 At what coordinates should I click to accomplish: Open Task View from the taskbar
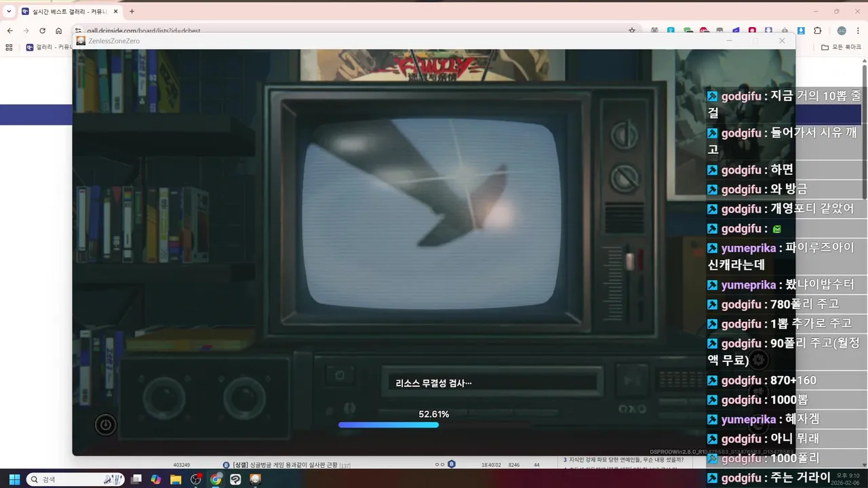[x=137, y=479]
